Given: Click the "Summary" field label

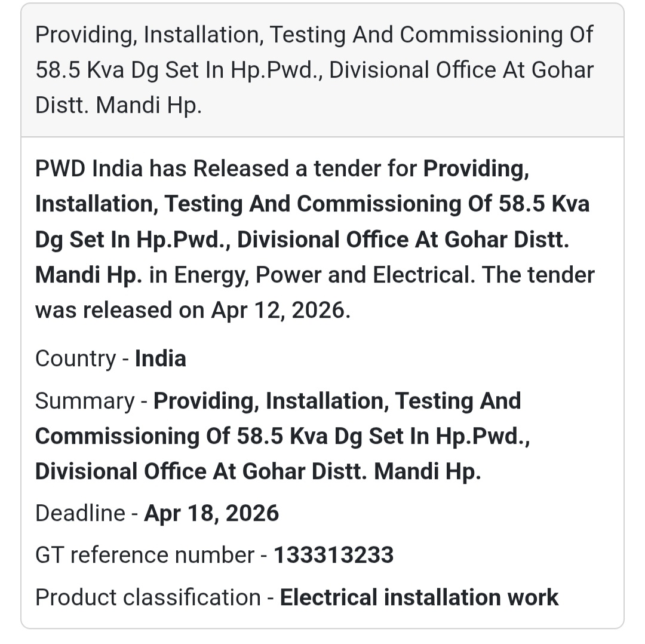Looking at the screenshot, I should [x=85, y=401].
